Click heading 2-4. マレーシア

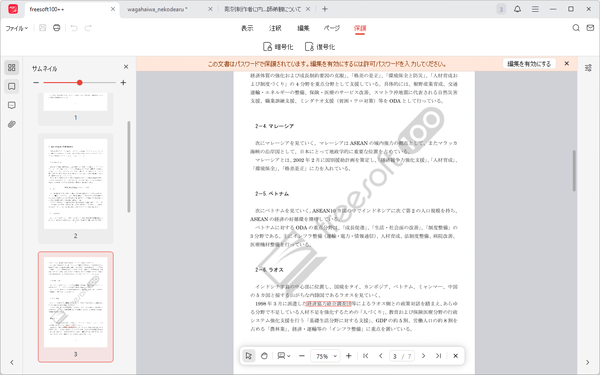click(274, 126)
